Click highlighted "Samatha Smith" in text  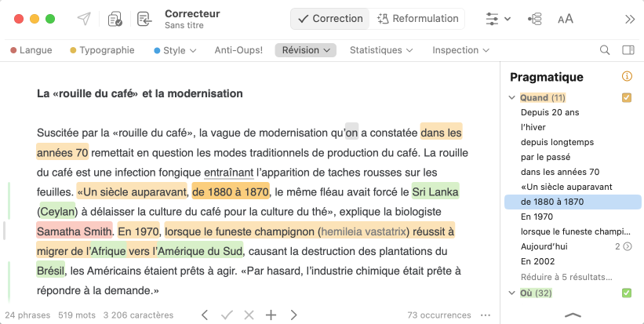click(75, 231)
